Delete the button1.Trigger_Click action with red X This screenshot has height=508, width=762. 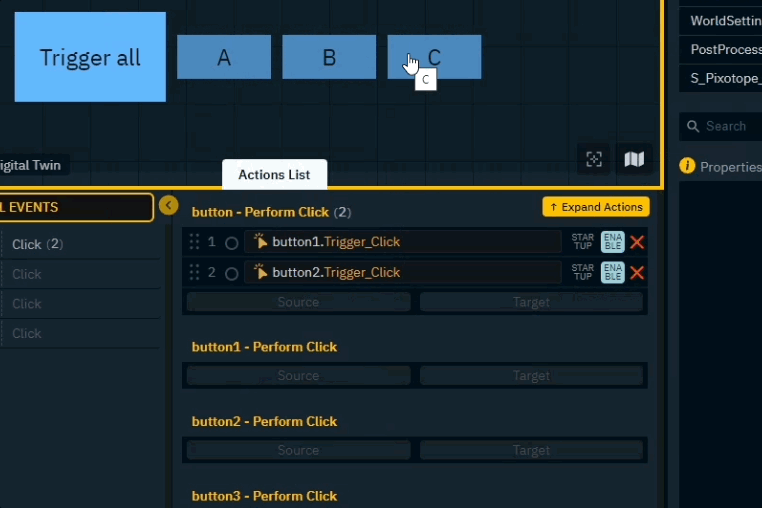point(637,242)
